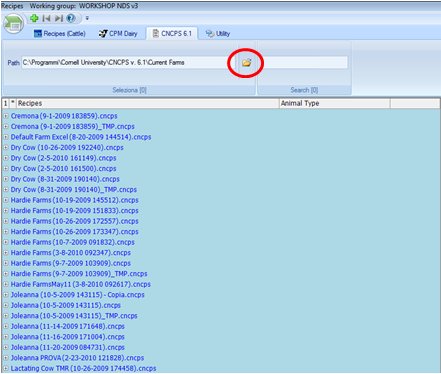Click the green plus add icon
The image size is (441, 374).
coord(34,18)
